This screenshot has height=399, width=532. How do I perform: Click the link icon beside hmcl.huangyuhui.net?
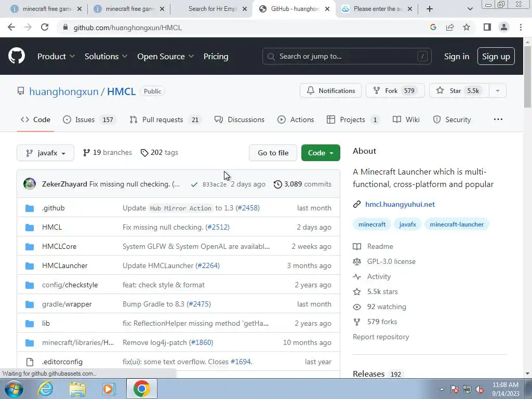(357, 204)
